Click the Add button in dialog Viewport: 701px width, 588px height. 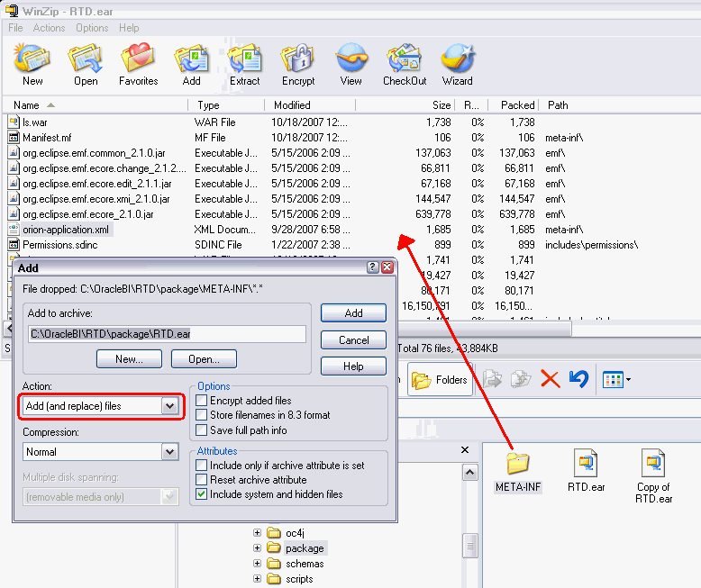353,313
